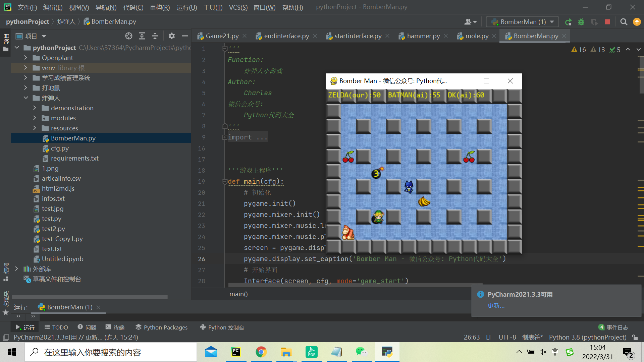
Task: Toggle read-only lock icon in status bar
Action: click(635, 337)
